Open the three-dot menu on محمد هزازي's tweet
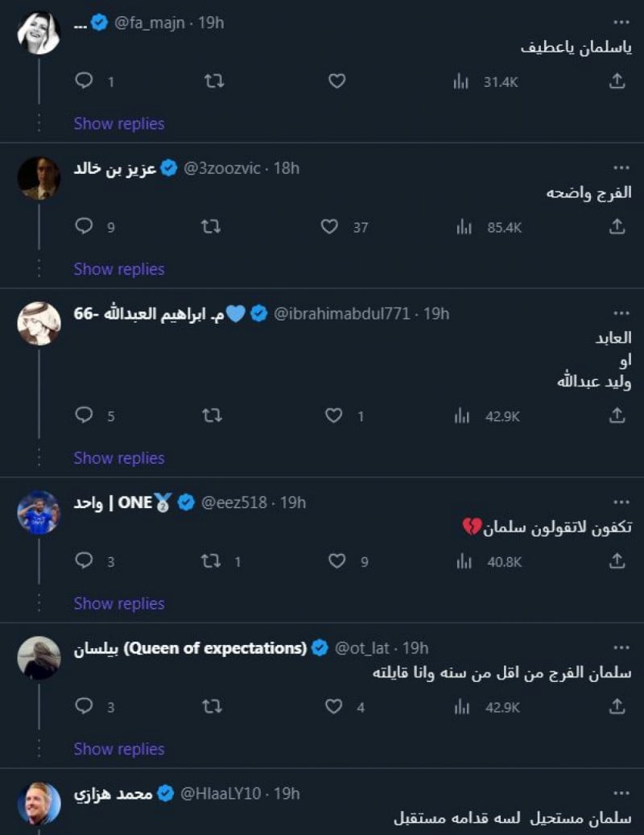644x835 pixels. (621, 793)
